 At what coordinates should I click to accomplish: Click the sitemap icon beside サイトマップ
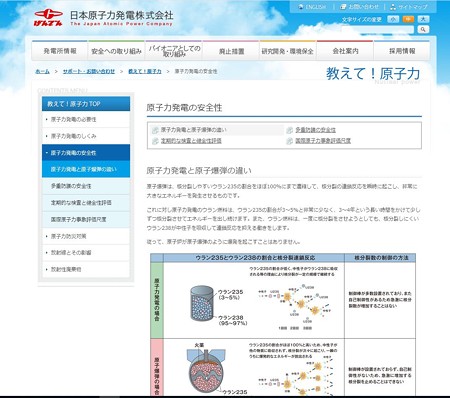(393, 7)
